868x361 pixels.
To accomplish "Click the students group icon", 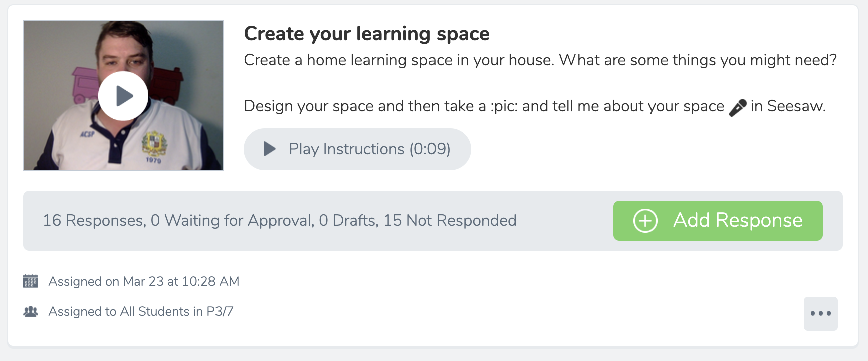I will coord(31,311).
